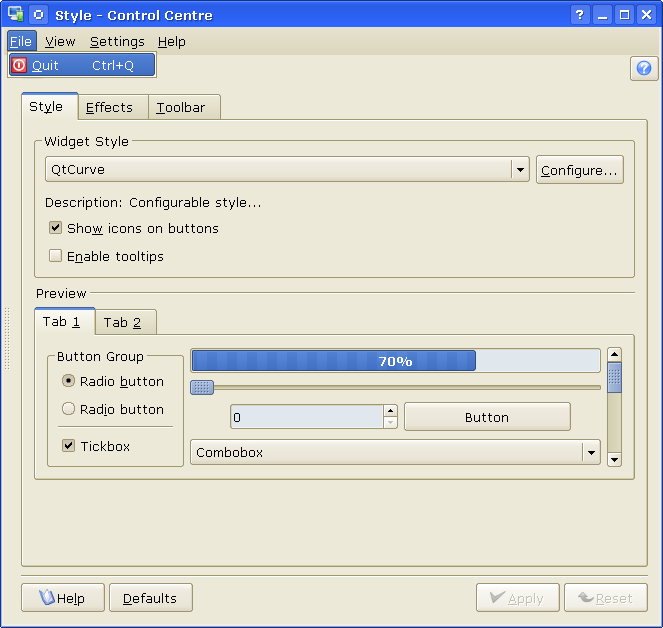This screenshot has height=628, width=663.
Task: Click the preview scrollbar down arrow
Action: click(614, 459)
